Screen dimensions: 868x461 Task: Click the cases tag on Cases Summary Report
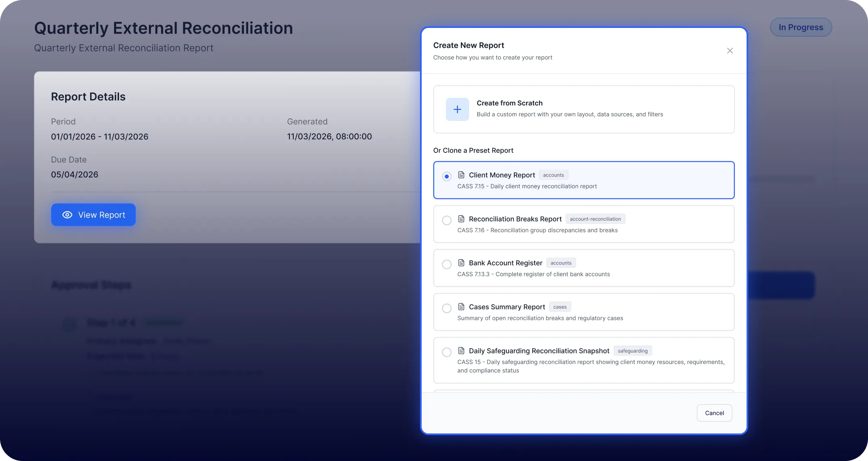pyautogui.click(x=560, y=307)
